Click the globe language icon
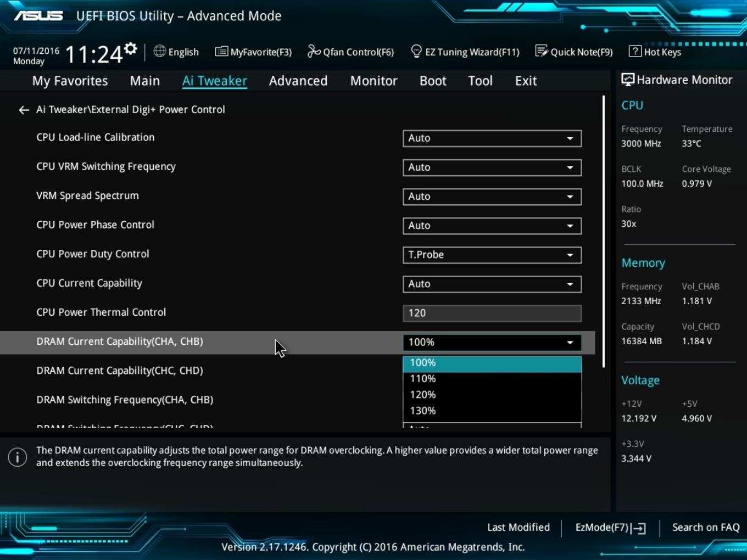This screenshot has height=560, width=747. [159, 51]
